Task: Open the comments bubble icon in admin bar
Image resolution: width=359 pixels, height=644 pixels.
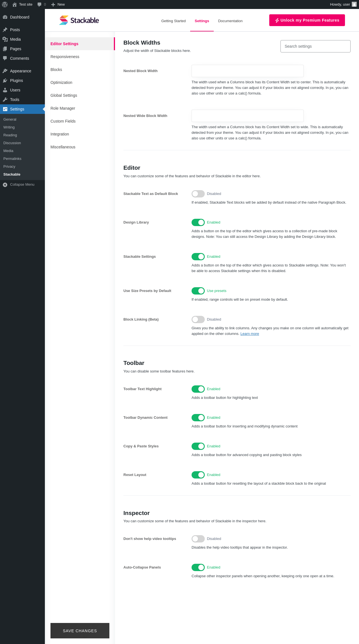Action: (40, 4)
